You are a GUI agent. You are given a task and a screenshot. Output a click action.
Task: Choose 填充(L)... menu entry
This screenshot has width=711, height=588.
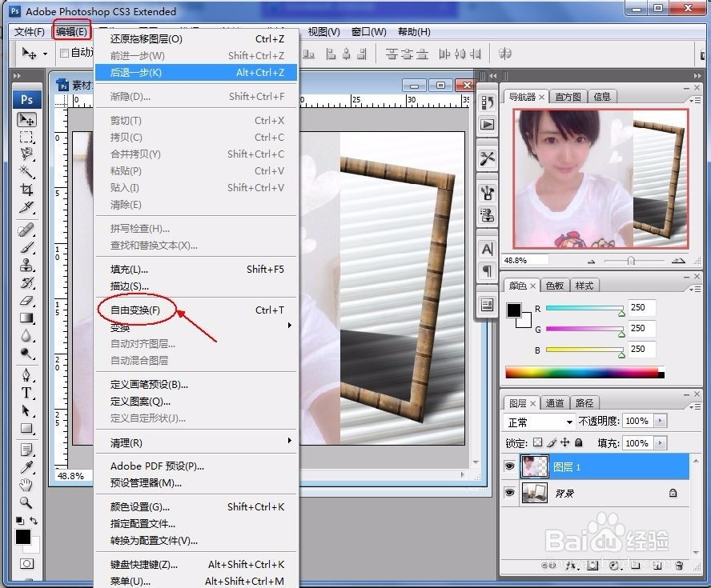tap(196, 270)
